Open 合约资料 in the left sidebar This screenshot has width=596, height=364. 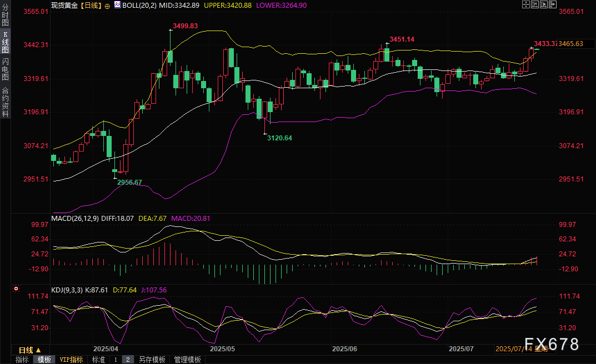(x=5, y=102)
